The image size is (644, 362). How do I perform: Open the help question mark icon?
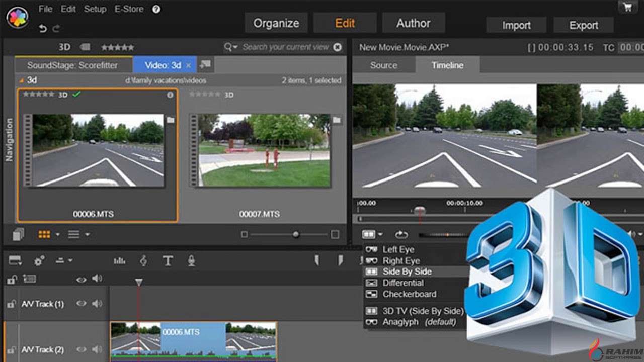click(156, 9)
